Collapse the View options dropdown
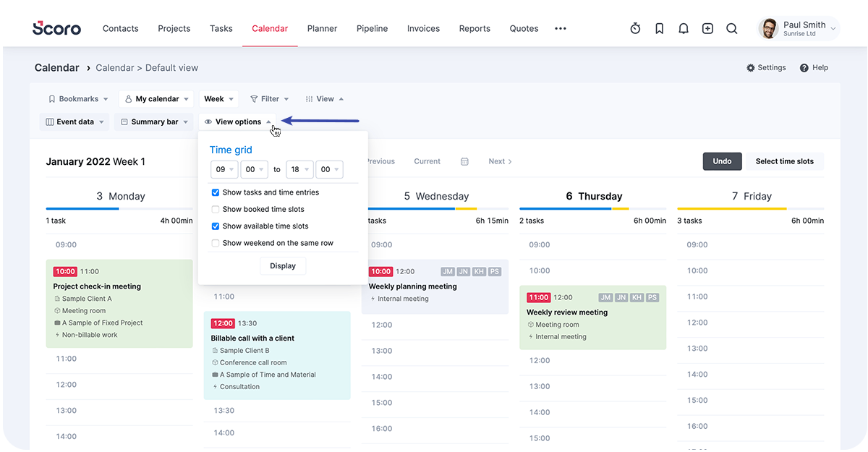Screen dimensions: 868x452 (x=238, y=122)
